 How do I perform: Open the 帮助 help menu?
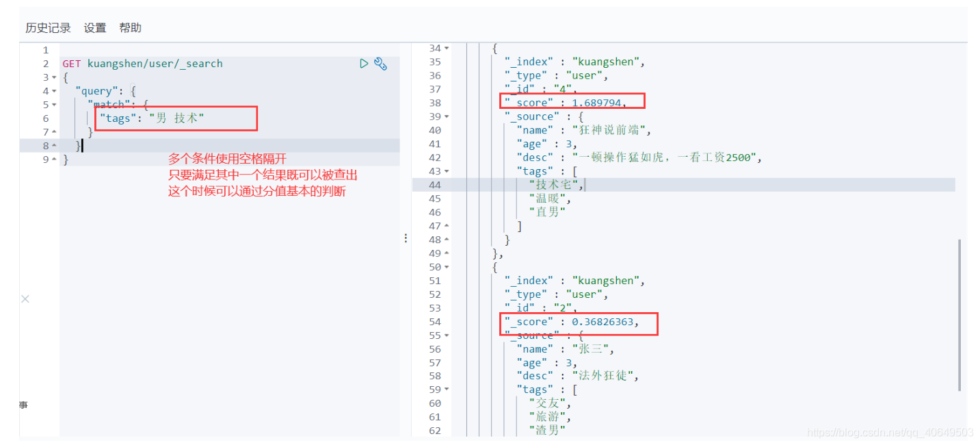[x=130, y=28]
